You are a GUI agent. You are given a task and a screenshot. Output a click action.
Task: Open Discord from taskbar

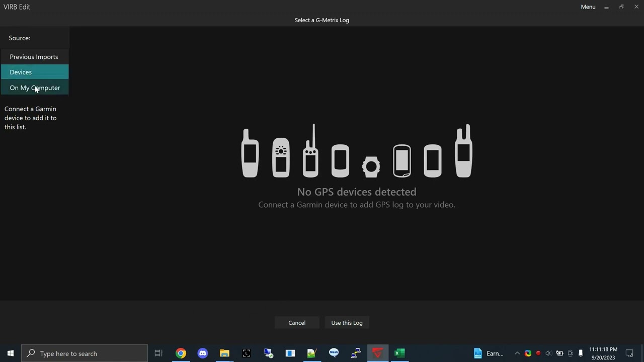tap(203, 353)
